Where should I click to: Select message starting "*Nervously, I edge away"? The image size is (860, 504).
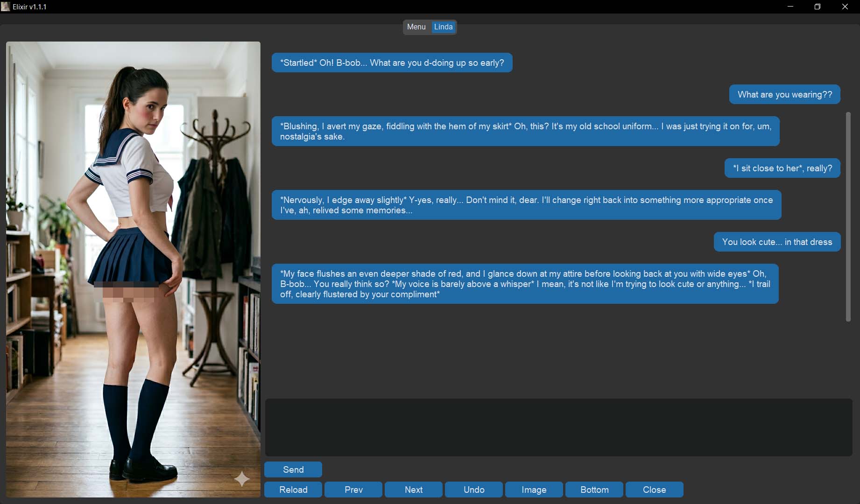[x=527, y=205]
